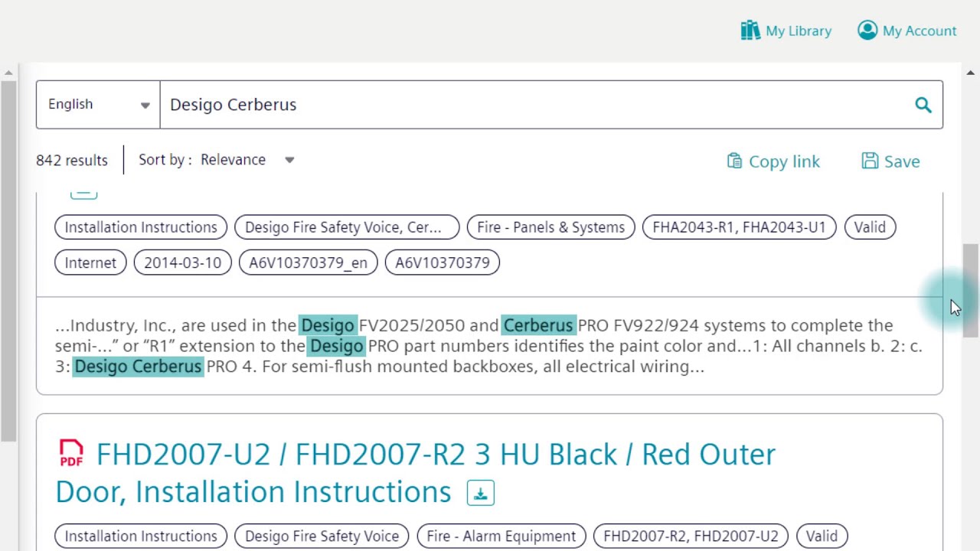
Task: Select the A6V10370379_en tag
Action: 308,262
